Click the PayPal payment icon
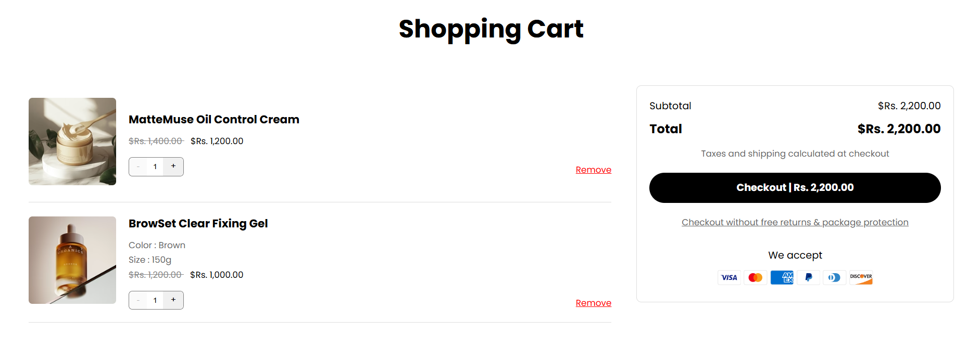The height and width of the screenshot is (346, 980). tap(808, 277)
